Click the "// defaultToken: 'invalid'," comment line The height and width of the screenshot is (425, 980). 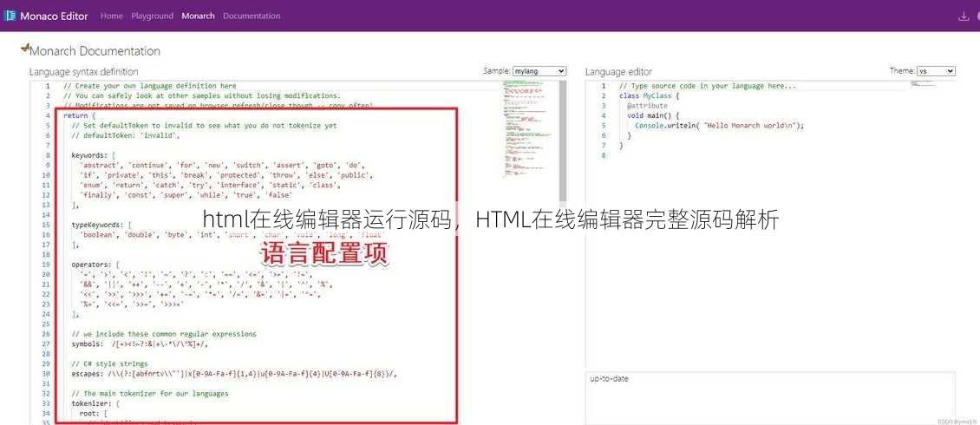[126, 135]
